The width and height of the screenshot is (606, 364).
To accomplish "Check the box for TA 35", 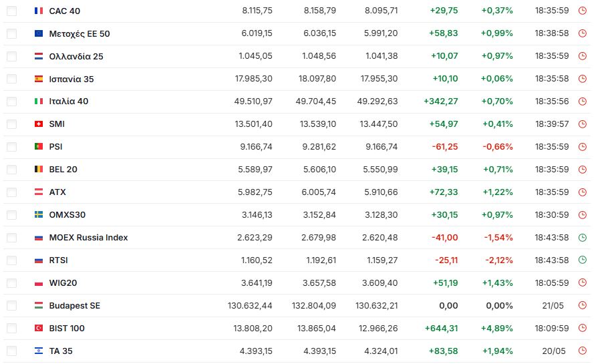I will (x=11, y=351).
